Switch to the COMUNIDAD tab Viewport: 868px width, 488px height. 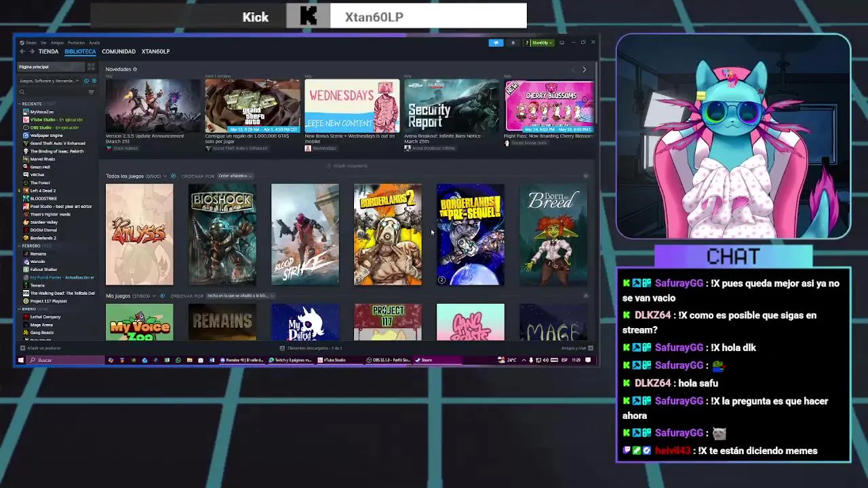tap(119, 52)
